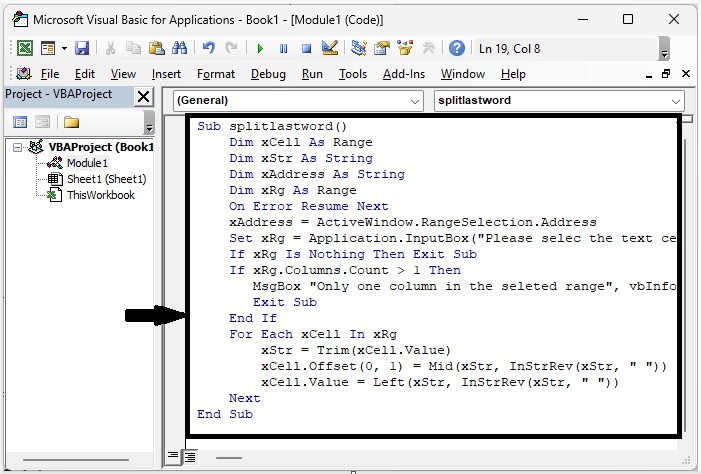The width and height of the screenshot is (701, 474).
Task: Toggle Design Mode icon
Action: point(330,48)
